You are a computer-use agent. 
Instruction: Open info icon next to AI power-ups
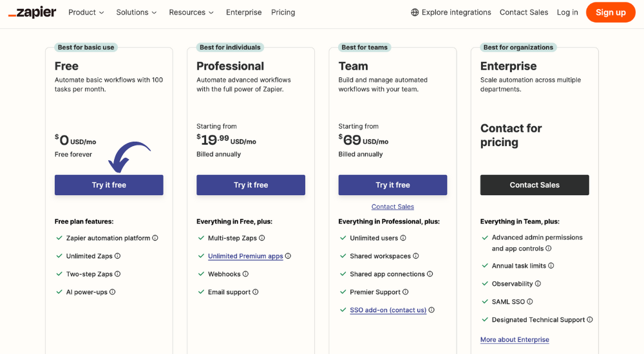coord(113,292)
